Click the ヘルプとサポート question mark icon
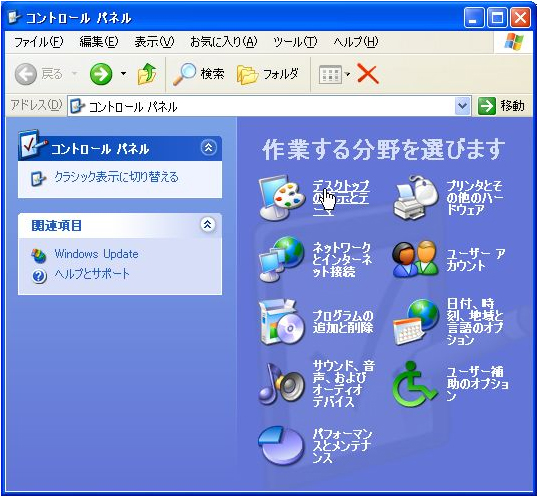 pyautogui.click(x=39, y=275)
